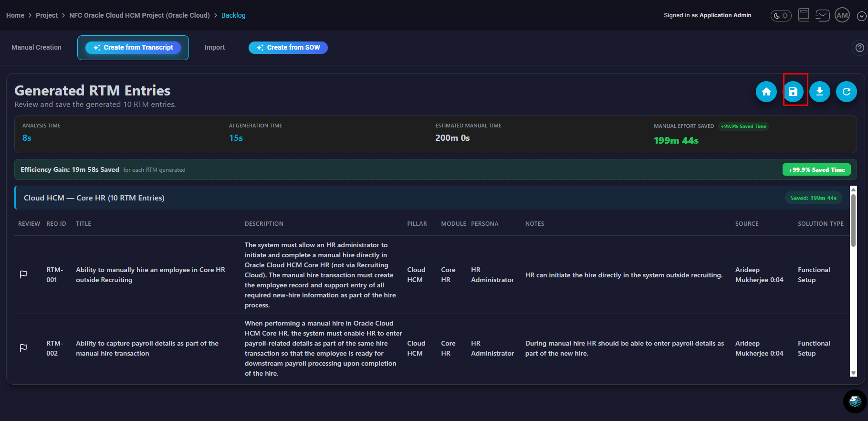Regenerate RTM entries with the refresh icon

coord(847,92)
